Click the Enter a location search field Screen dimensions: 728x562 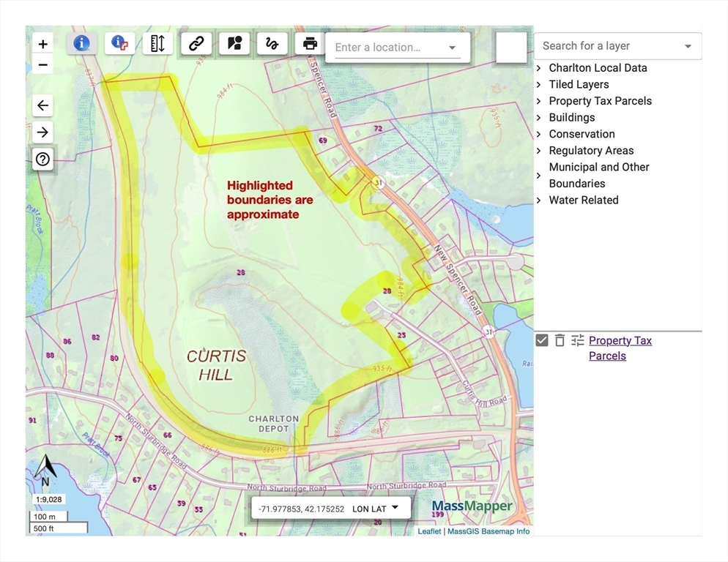click(388, 48)
